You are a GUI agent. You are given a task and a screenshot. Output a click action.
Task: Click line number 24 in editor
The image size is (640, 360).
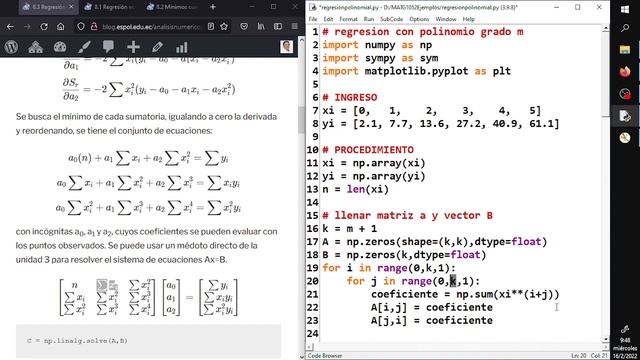pos(312,333)
